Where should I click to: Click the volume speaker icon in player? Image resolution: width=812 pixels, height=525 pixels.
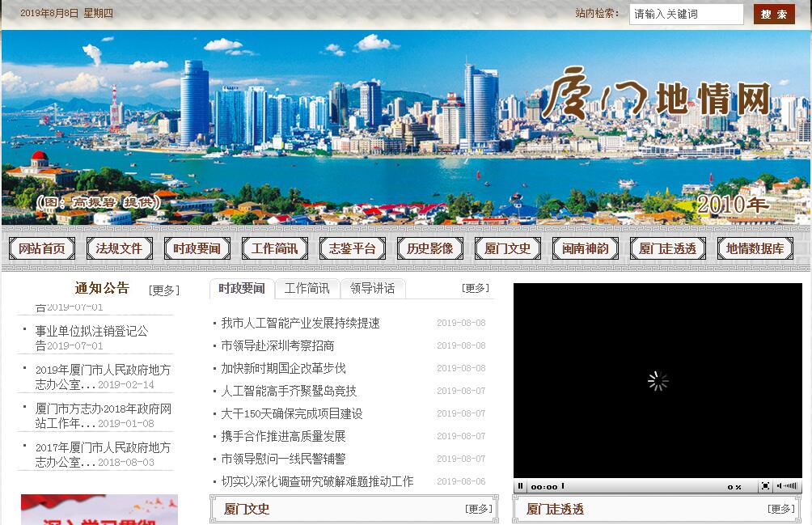coord(780,486)
